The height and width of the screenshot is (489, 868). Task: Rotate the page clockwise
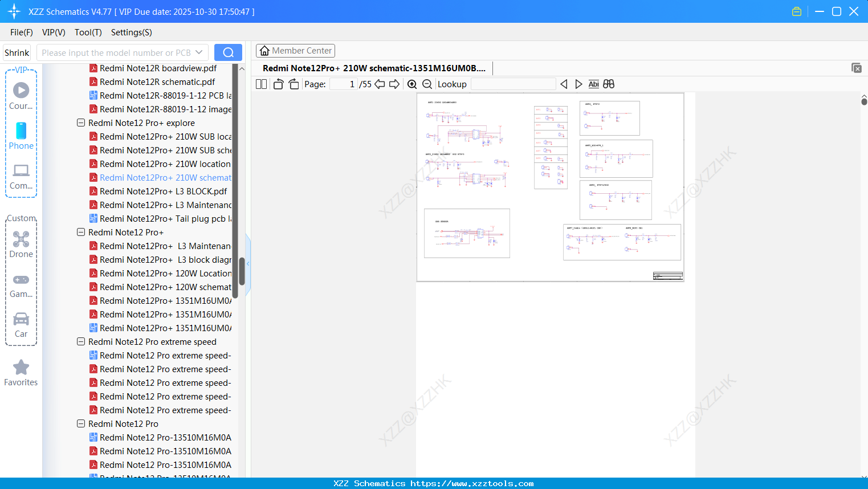294,84
